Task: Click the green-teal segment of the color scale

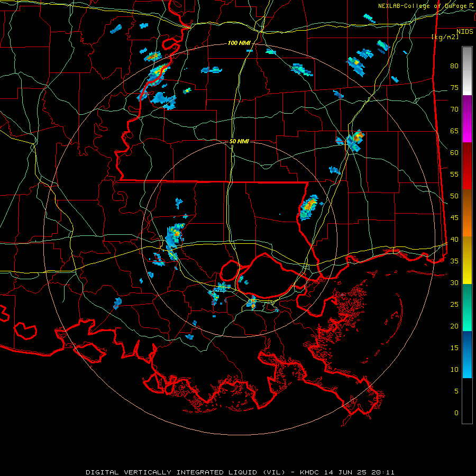Action: click(467, 307)
